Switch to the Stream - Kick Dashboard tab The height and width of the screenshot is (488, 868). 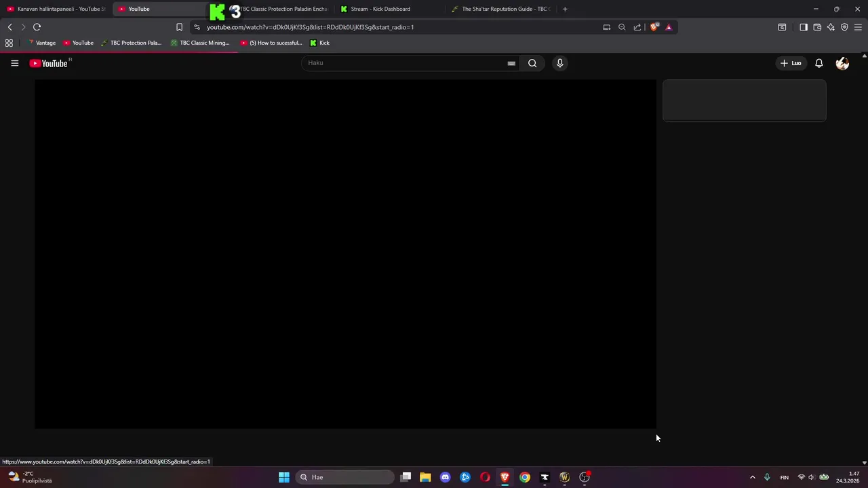[390, 9]
